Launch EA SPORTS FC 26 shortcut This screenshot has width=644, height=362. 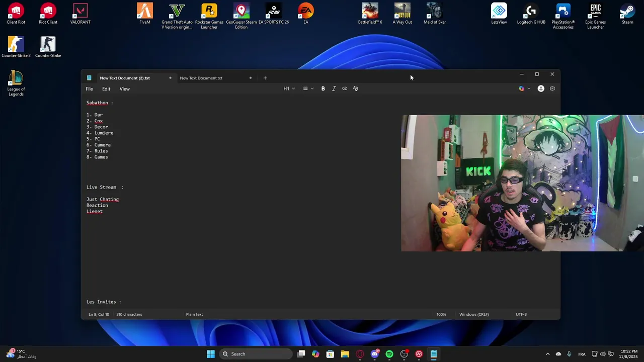274,14
